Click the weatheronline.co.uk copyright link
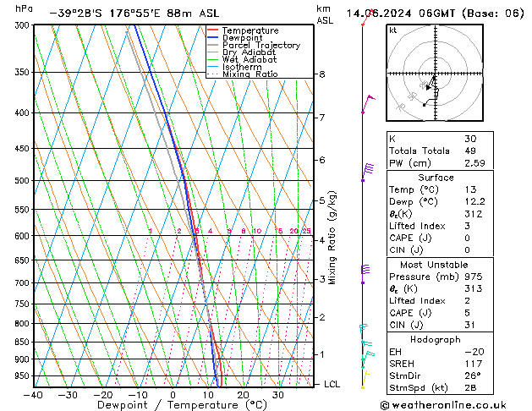This screenshot has height=411, width=532. [443, 405]
